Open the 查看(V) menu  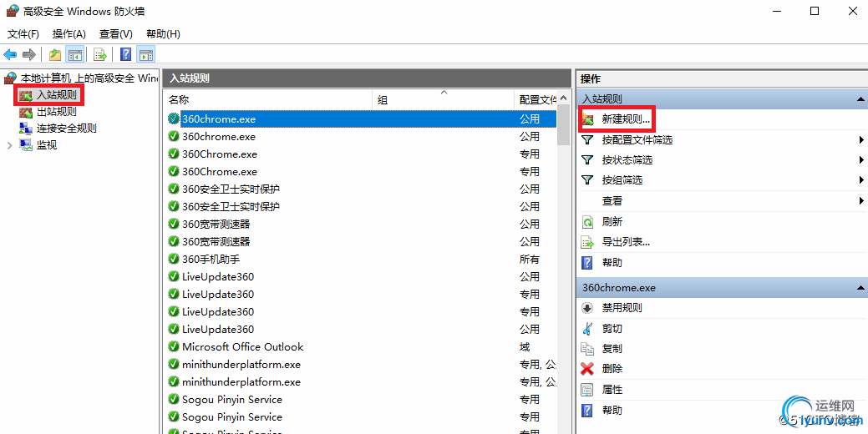[115, 33]
